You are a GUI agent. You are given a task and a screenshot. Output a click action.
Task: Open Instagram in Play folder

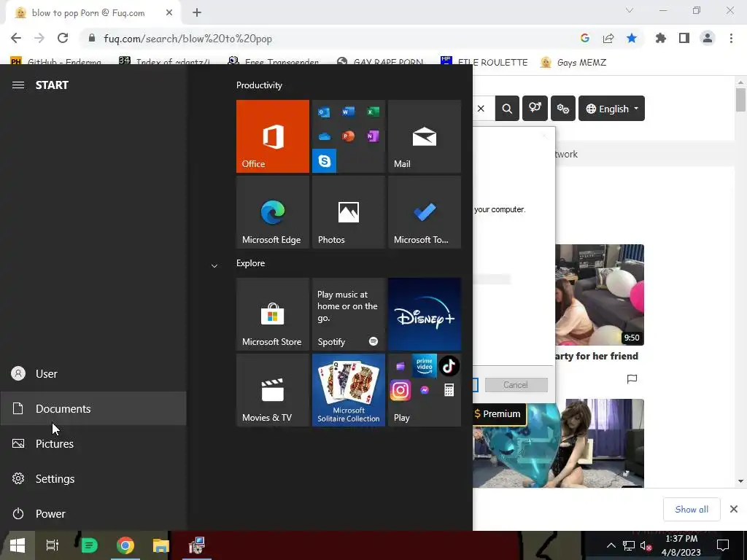(400, 391)
